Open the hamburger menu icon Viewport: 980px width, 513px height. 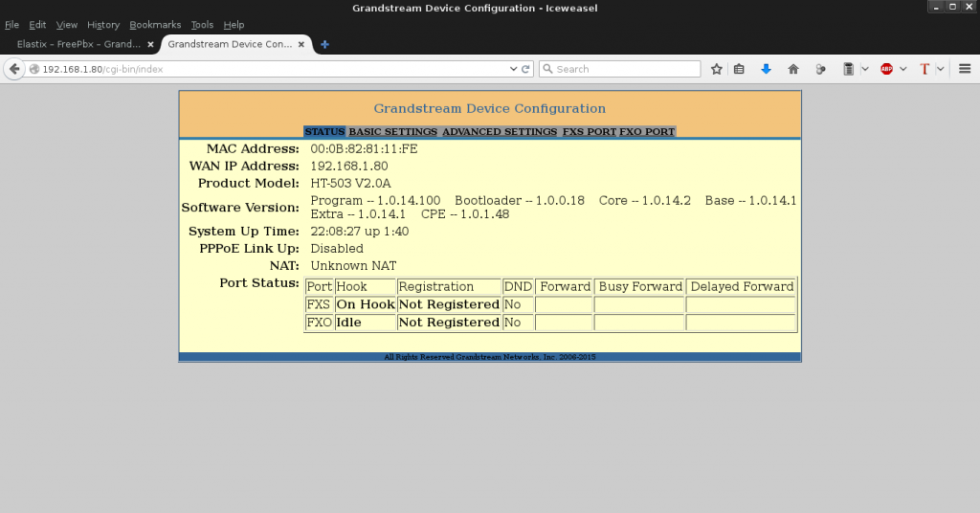[965, 69]
